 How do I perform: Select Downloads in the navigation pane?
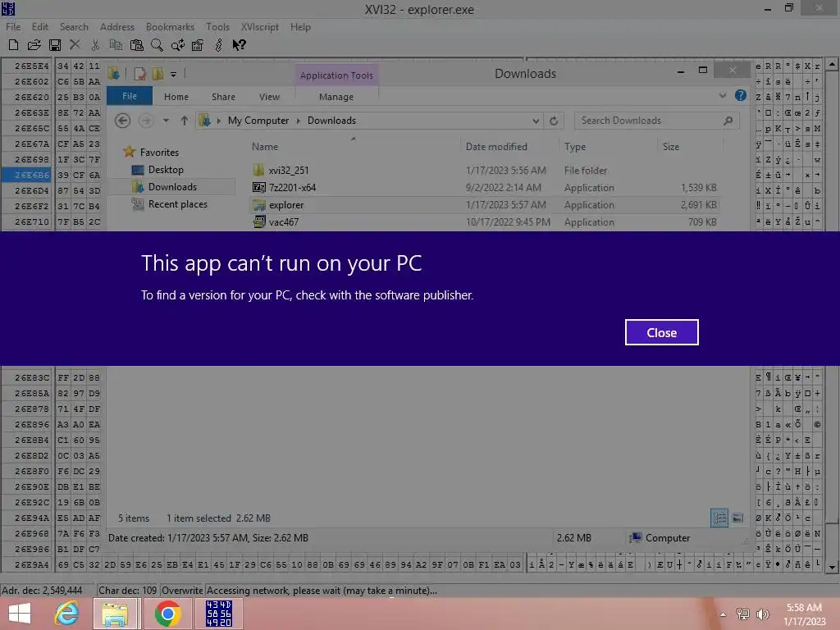click(x=172, y=186)
